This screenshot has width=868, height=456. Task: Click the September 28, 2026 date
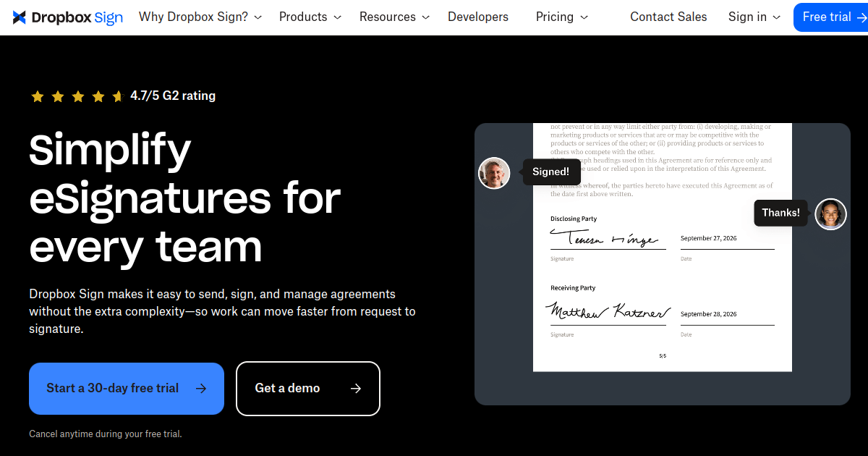pyautogui.click(x=709, y=314)
